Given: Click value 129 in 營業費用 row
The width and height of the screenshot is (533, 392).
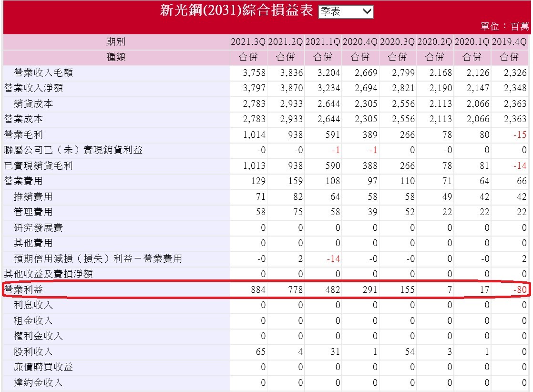Looking at the screenshot, I should (x=258, y=181).
